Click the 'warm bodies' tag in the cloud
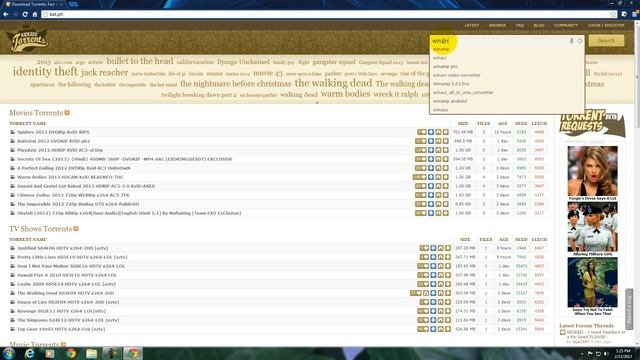 [x=345, y=94]
